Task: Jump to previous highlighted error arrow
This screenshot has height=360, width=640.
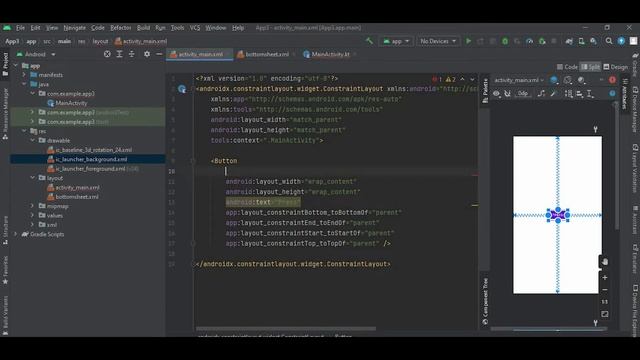Action: 462,79
